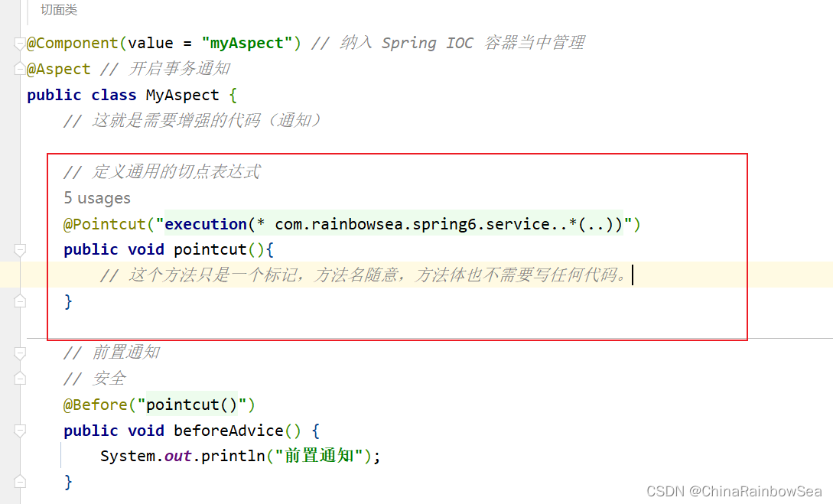Open the 5 usages hint

[96, 198]
